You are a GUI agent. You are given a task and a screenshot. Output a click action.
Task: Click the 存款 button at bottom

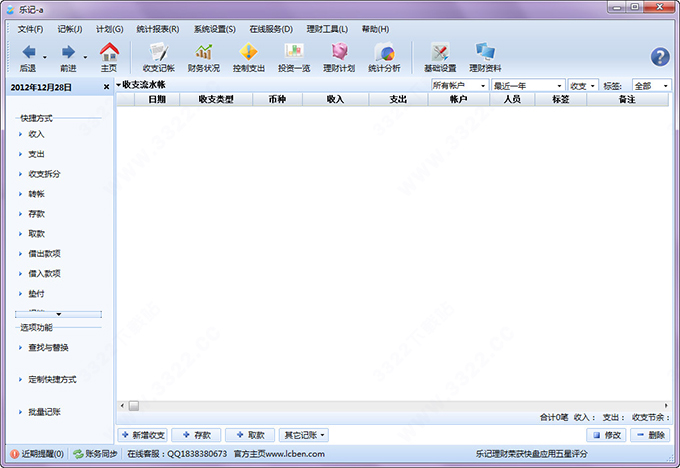(196, 435)
